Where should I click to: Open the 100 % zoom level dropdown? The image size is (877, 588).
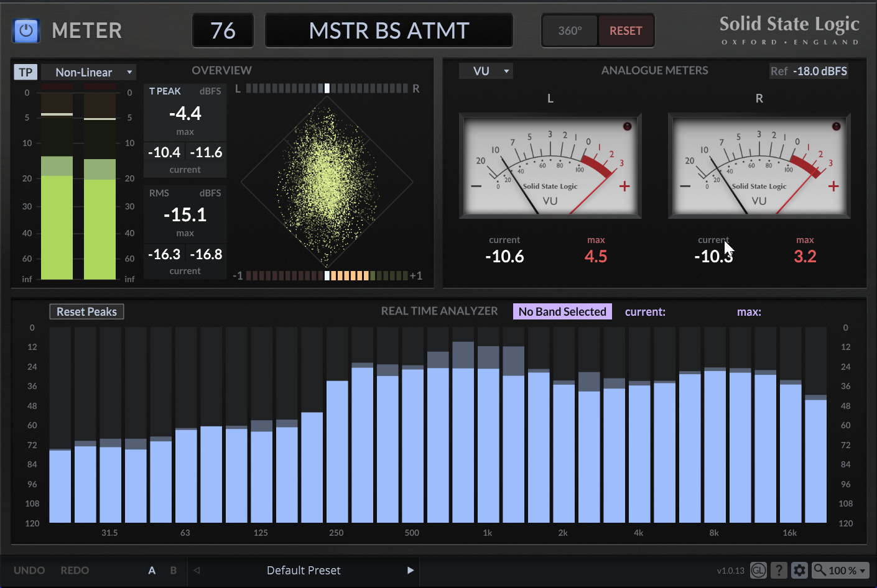[840, 570]
